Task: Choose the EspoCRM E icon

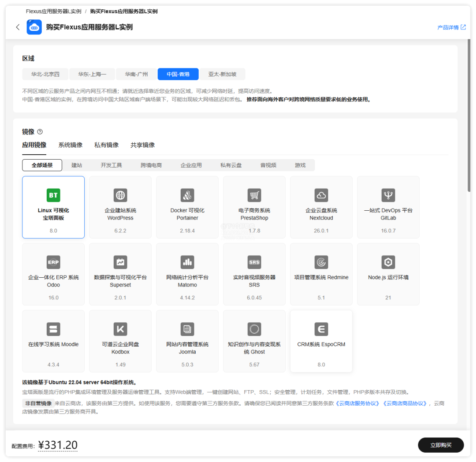Action: coord(321,329)
